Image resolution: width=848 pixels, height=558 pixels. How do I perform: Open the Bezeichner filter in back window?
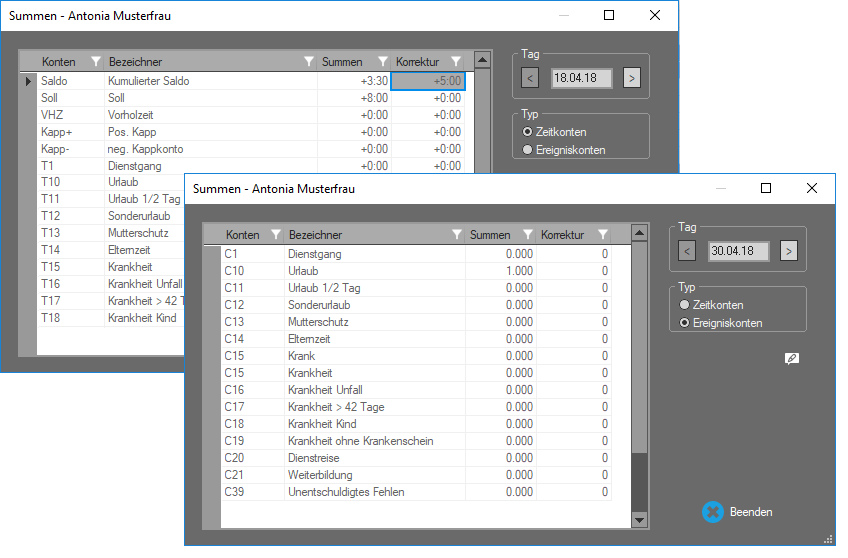[308, 62]
